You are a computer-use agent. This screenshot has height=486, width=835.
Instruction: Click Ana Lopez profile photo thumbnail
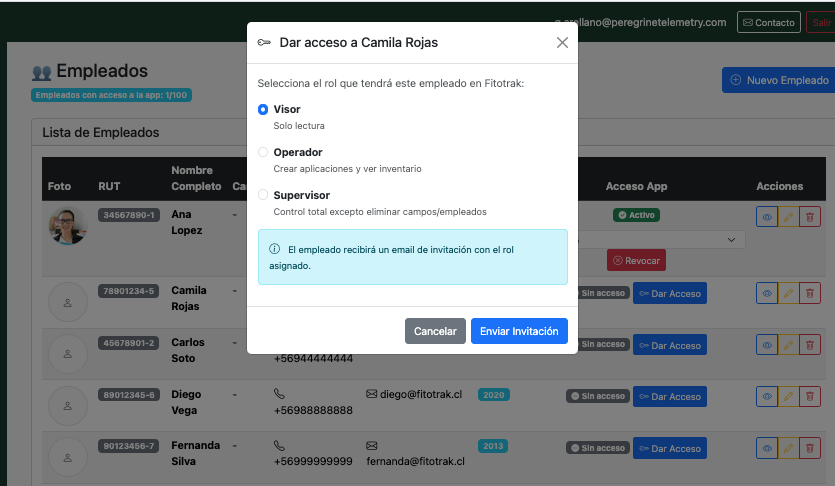coord(68,226)
